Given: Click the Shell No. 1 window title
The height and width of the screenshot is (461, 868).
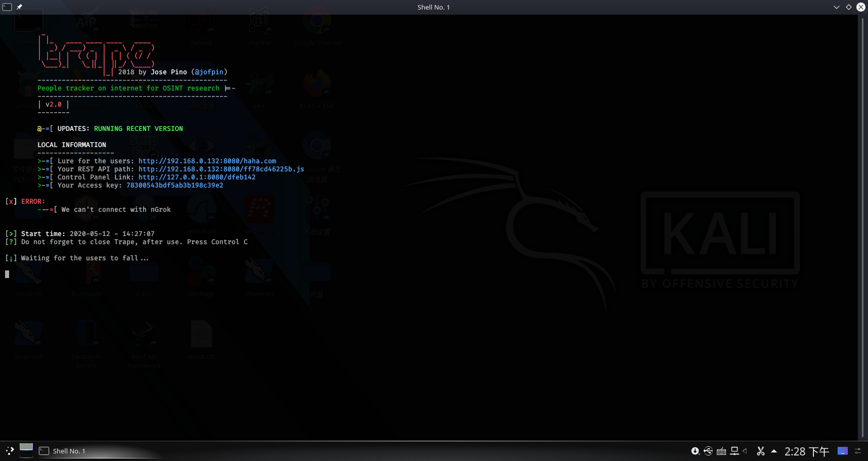Looking at the screenshot, I should coord(433,7).
